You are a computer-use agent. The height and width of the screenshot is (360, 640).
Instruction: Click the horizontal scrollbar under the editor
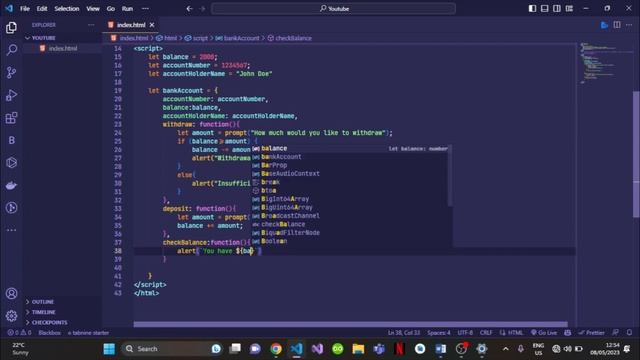pos(350,324)
